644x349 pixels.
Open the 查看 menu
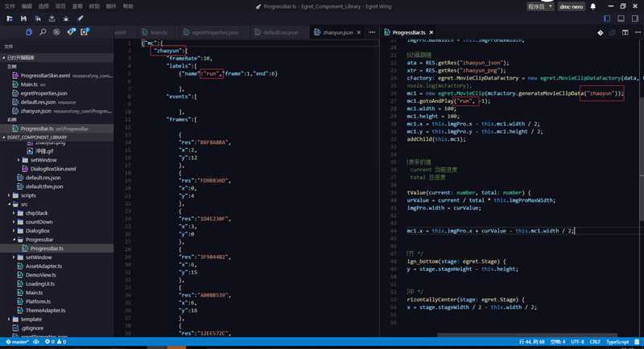coord(76,6)
